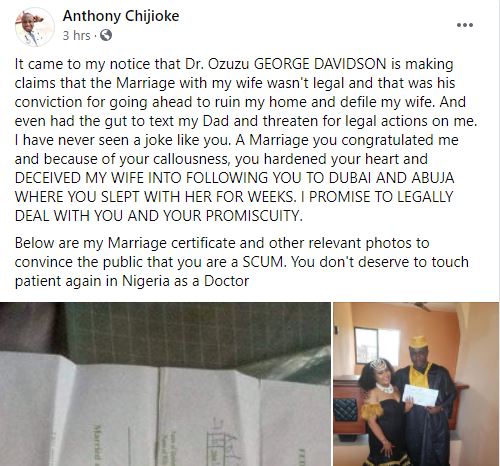Viewport: 500px width, 466px height.
Task: Open the three-dot post options menu
Action: (x=465, y=25)
